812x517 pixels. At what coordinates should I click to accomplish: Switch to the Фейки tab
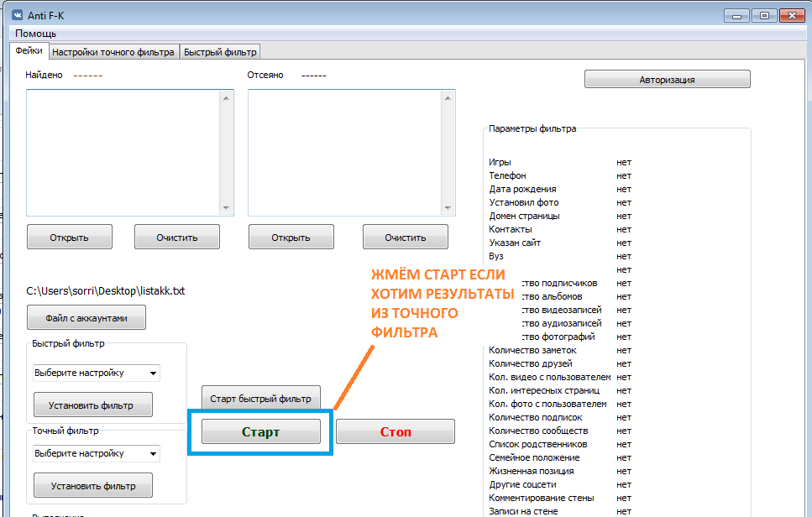[x=29, y=50]
